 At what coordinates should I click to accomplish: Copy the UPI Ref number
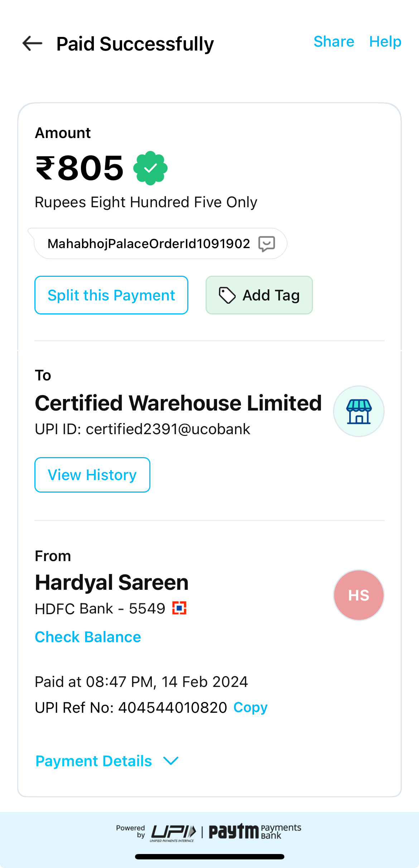(x=250, y=707)
